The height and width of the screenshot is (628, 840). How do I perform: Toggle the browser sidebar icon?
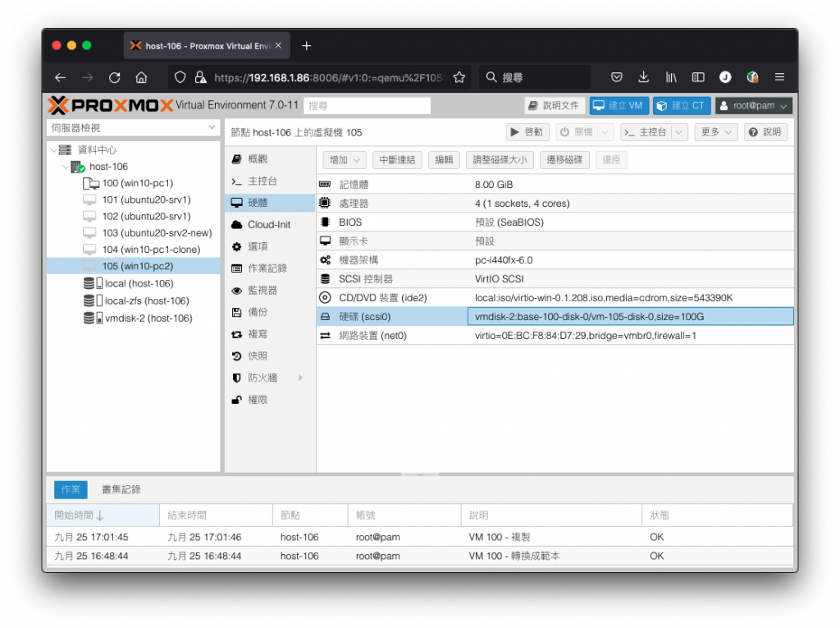(698, 77)
